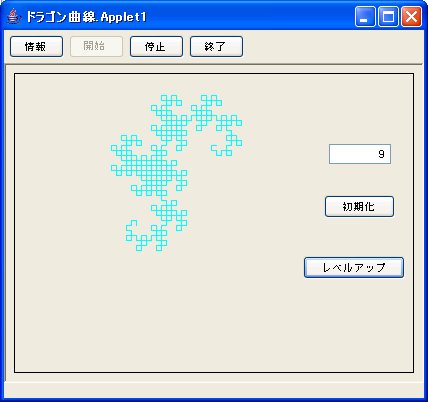Click the cyan dragon curve drawing
This screenshot has width=428, height=402.
pyautogui.click(x=177, y=173)
